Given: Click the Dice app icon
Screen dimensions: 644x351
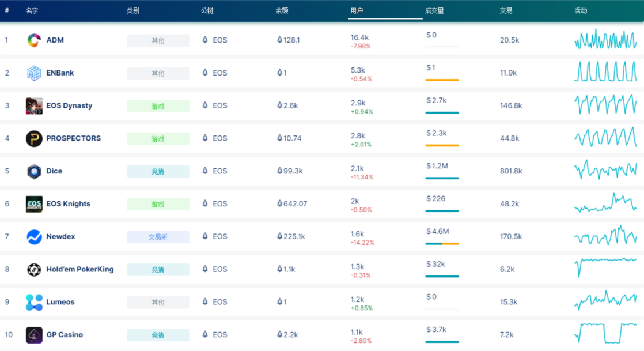Looking at the screenshot, I should (x=34, y=171).
